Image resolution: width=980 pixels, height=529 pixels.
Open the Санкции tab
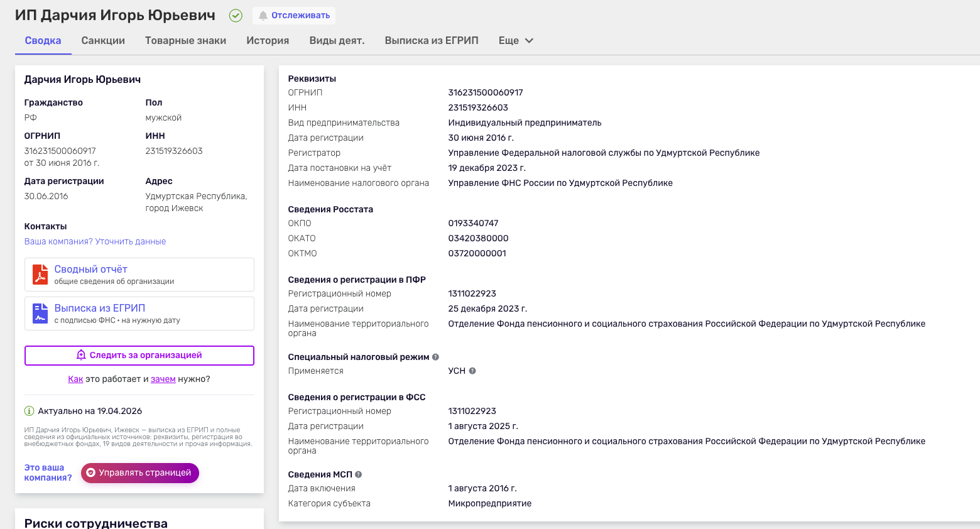103,40
